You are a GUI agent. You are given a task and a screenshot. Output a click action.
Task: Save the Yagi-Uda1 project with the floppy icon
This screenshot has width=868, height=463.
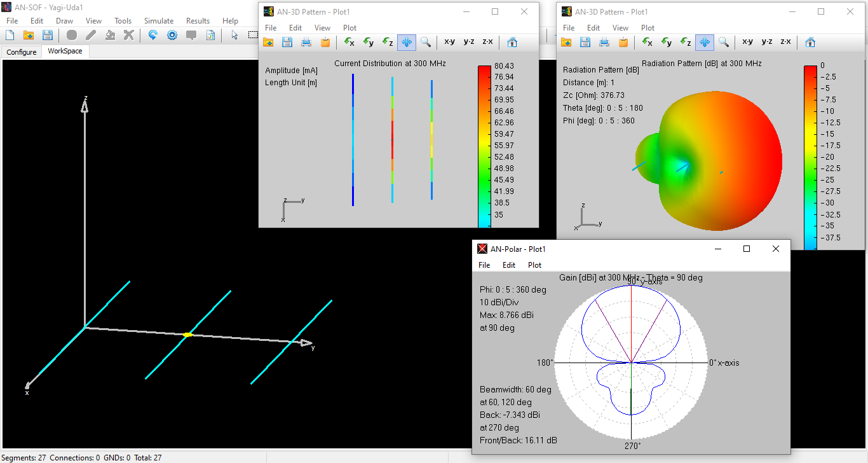(47, 35)
